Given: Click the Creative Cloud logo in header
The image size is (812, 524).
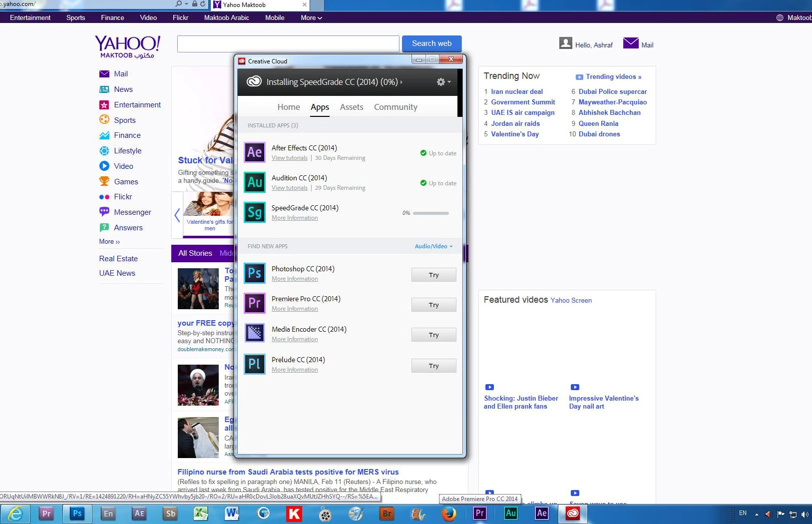Looking at the screenshot, I should coord(254,81).
